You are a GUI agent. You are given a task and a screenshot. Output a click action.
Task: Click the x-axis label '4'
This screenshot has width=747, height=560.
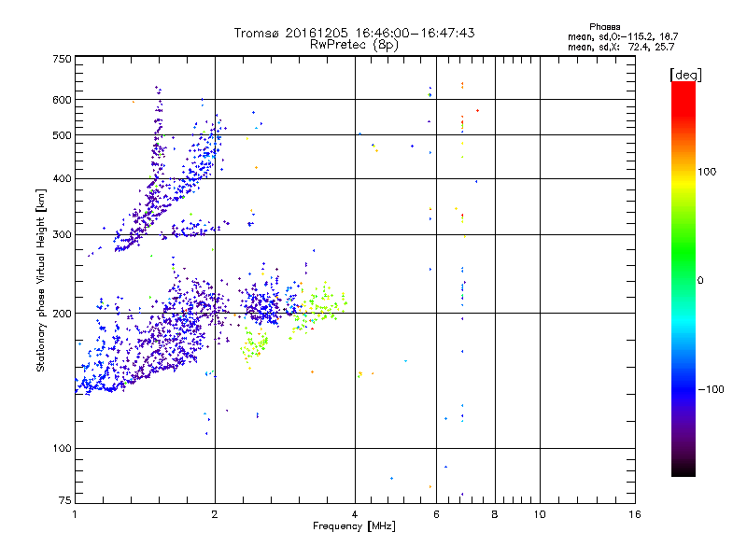(x=355, y=514)
